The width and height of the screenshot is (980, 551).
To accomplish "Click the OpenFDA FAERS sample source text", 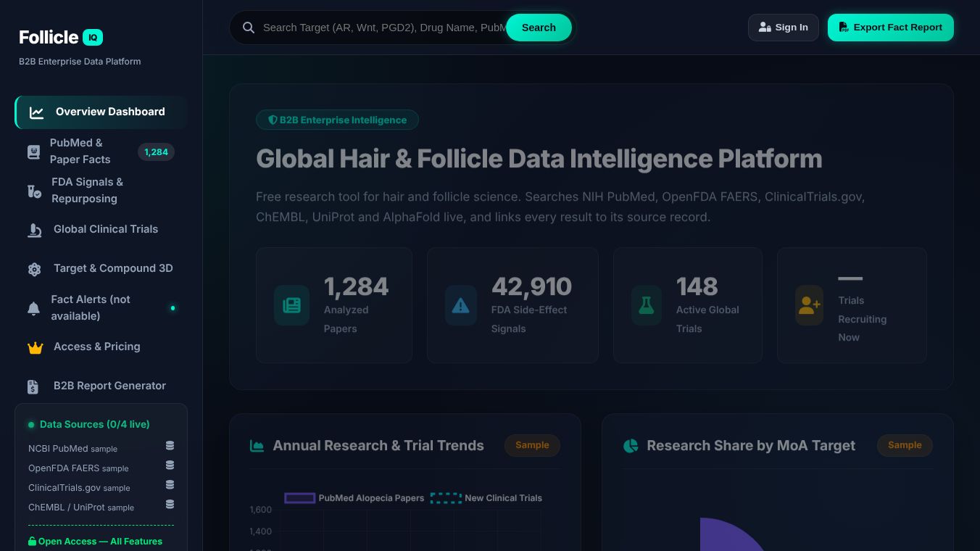I will tap(78, 468).
